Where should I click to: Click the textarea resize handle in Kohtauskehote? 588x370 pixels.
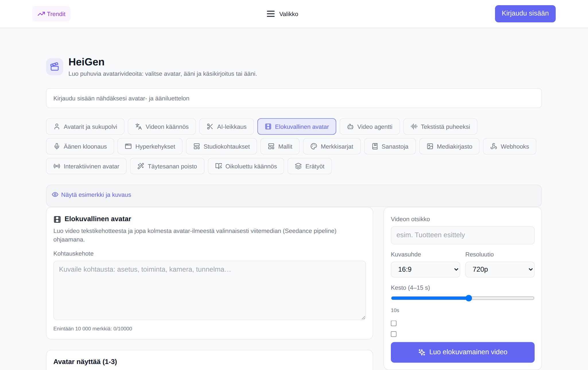click(363, 318)
